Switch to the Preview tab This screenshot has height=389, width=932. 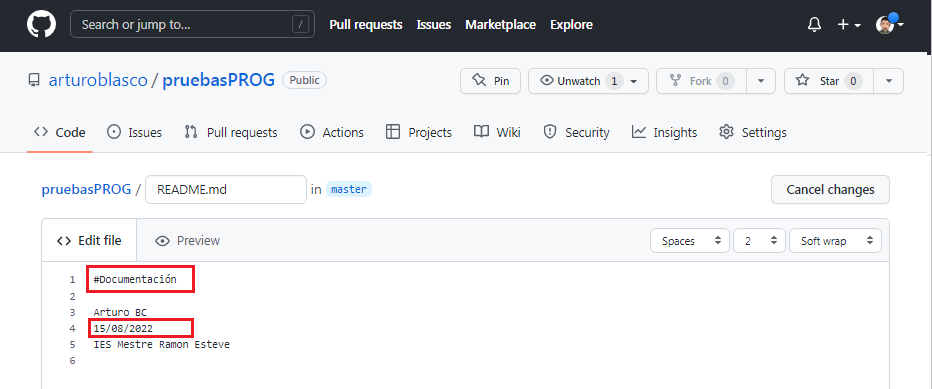pyautogui.click(x=187, y=240)
